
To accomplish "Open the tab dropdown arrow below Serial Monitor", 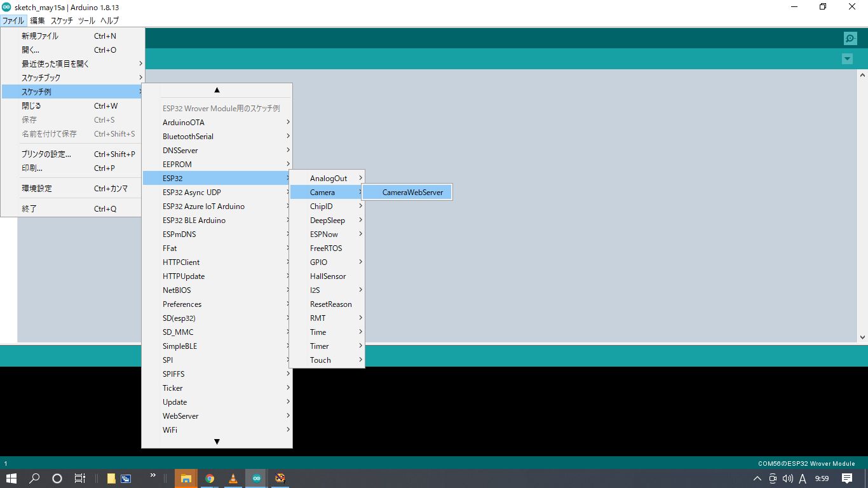I will click(x=846, y=59).
